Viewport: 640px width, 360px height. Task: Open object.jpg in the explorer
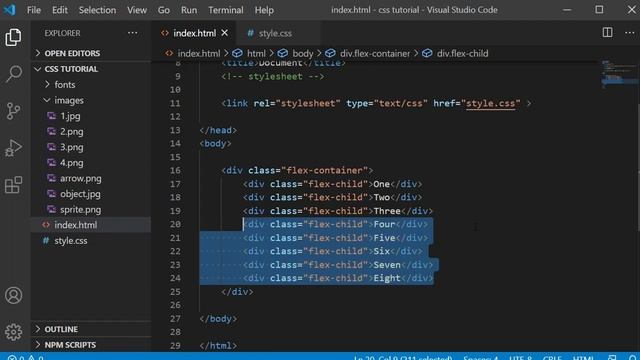click(80, 194)
